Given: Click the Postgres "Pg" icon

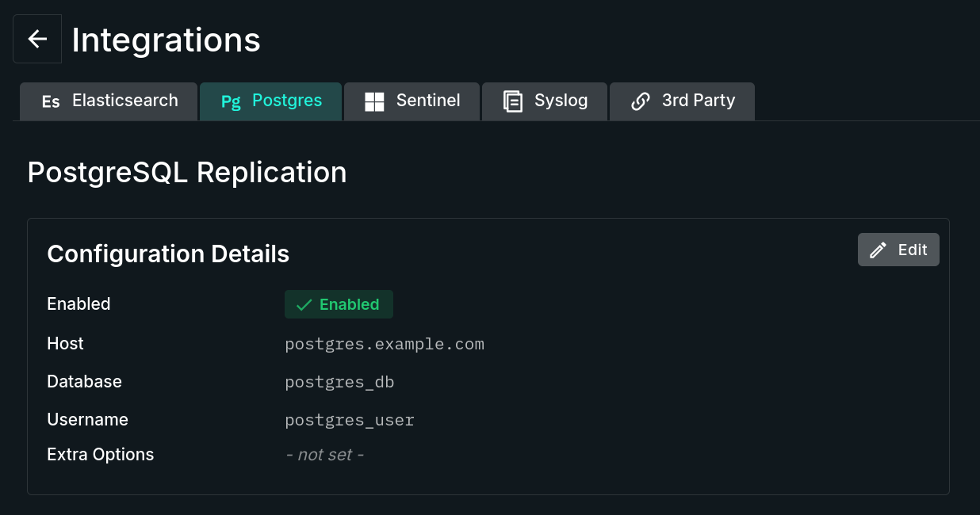Looking at the screenshot, I should click(230, 101).
